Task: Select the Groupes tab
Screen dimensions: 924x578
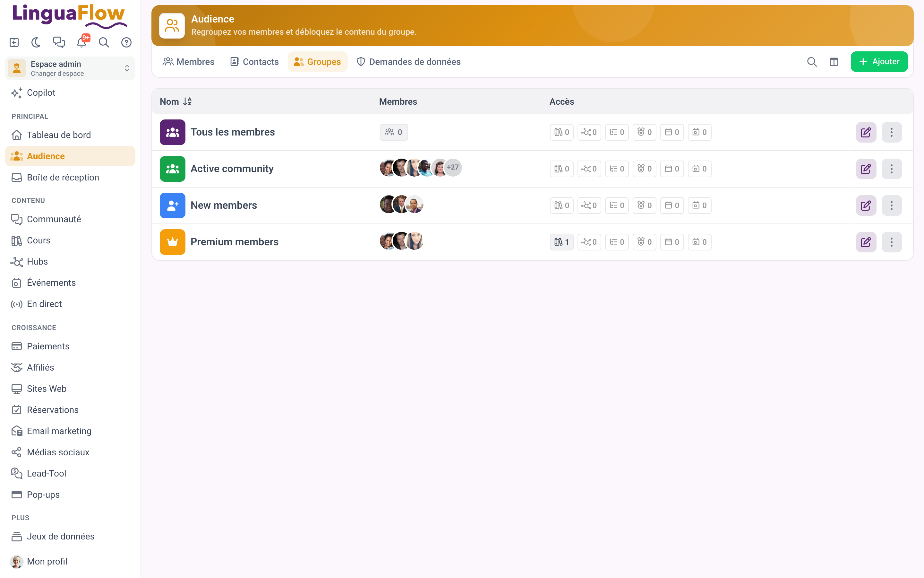Action: tap(318, 62)
